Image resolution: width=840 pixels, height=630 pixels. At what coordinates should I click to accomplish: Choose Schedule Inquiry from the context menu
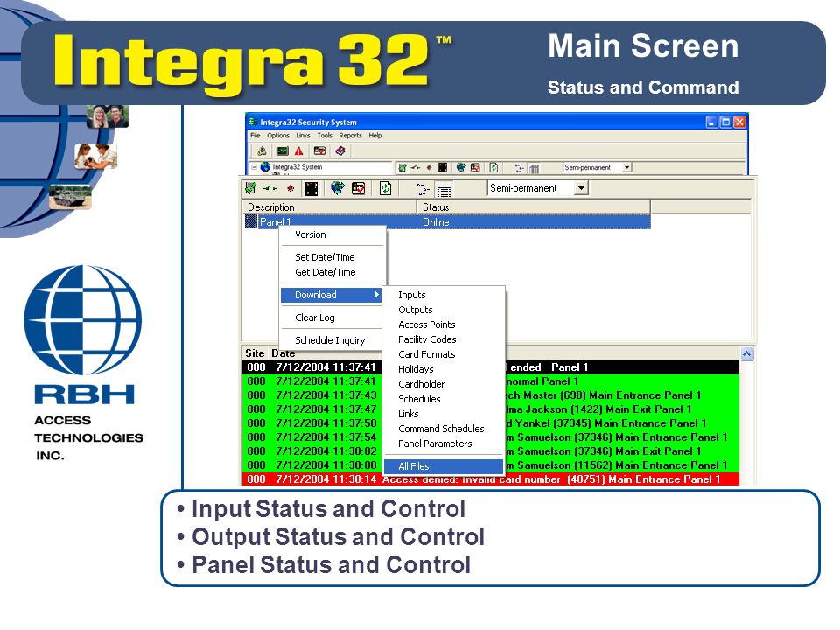331,340
